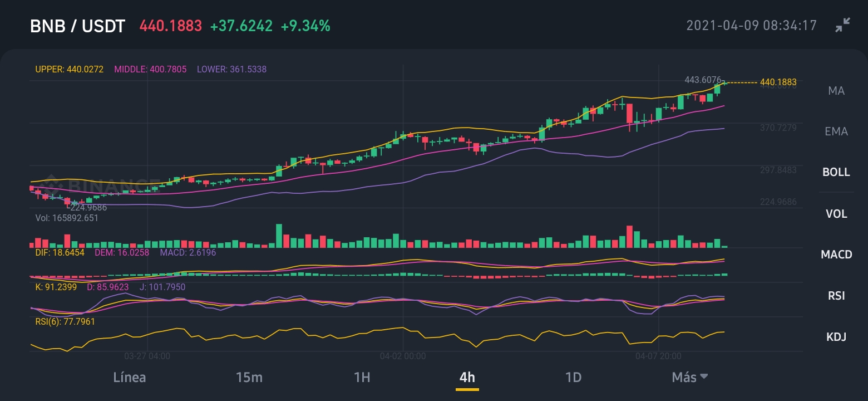
Task: Click the 443.6076 high price marker
Action: pyautogui.click(x=703, y=80)
